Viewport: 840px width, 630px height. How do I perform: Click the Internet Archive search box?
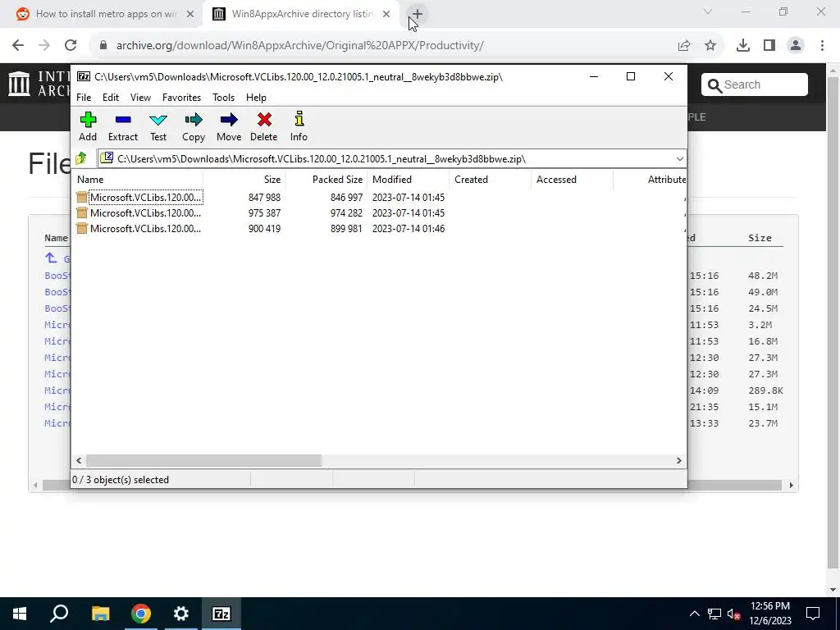pyautogui.click(x=755, y=84)
